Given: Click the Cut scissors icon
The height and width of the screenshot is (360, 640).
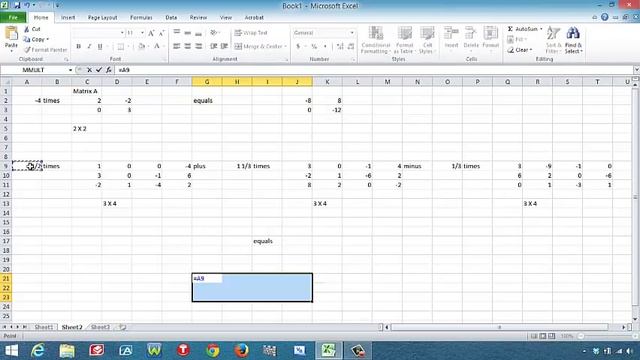Looking at the screenshot, I should click(x=27, y=29).
